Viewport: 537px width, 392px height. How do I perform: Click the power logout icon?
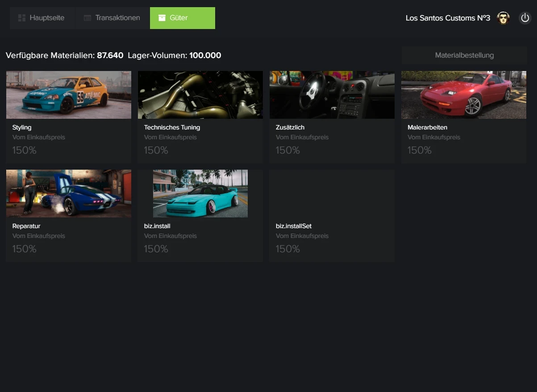point(525,18)
